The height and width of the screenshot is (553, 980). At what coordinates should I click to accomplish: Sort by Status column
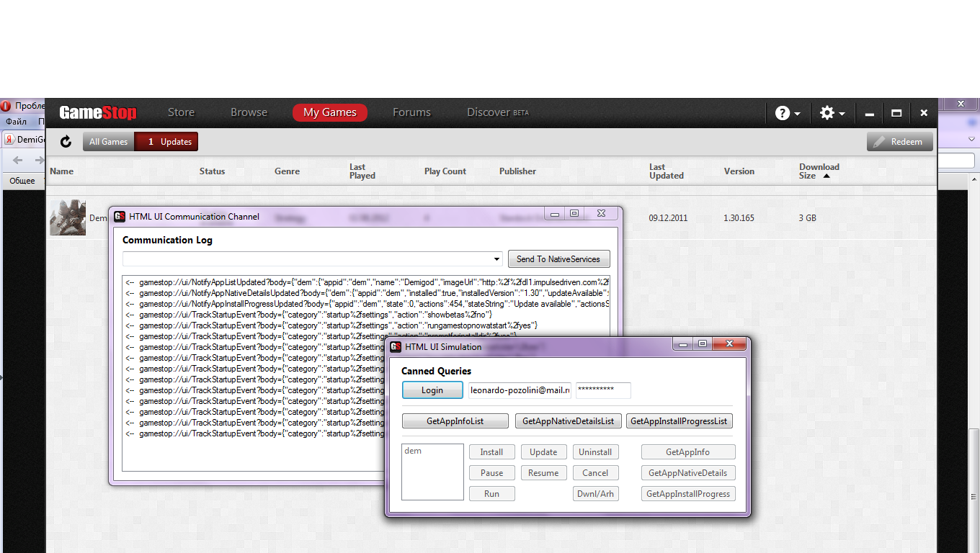click(212, 171)
